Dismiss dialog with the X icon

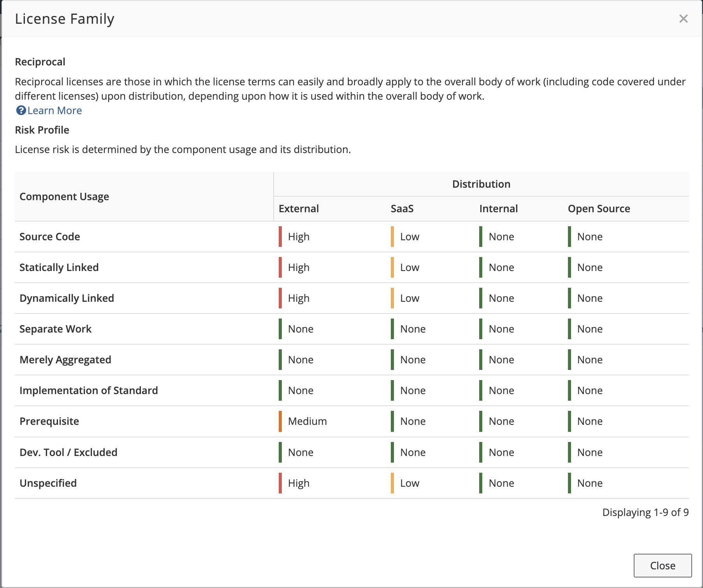coord(683,19)
